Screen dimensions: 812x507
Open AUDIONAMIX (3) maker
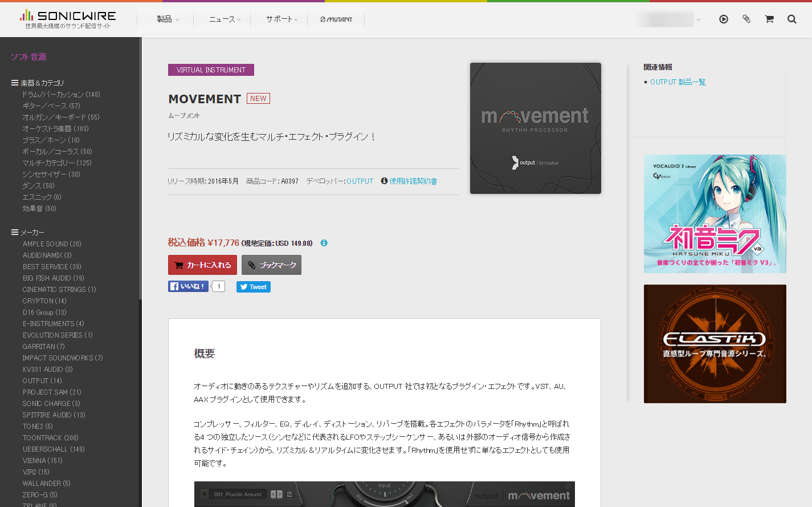[47, 255]
